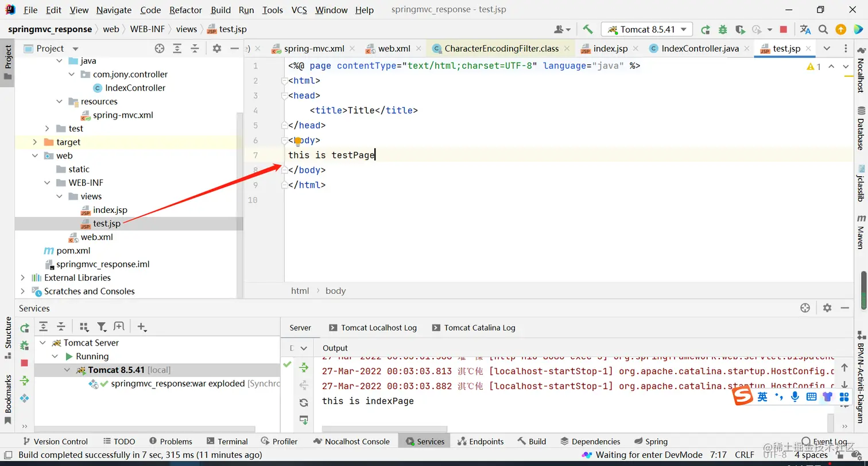Screen dimensions: 868x466
Task: Toggle the Maven tool window
Action: (861, 232)
